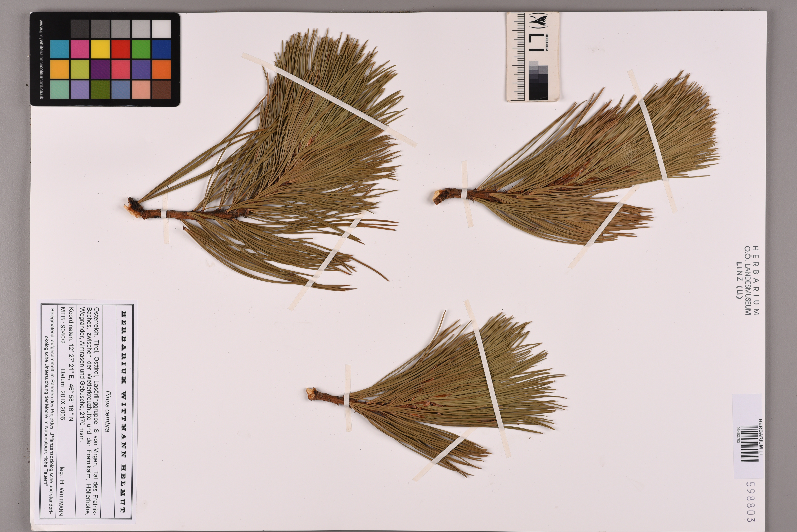The width and height of the screenshot is (797, 532).
Task: Select the darkest grey patch on the colour card
Action: pyautogui.click(x=80, y=29)
